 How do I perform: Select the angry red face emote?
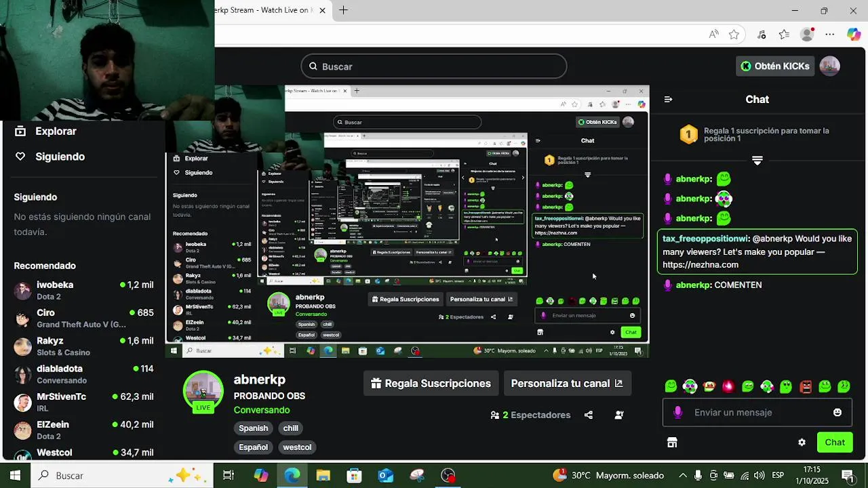(x=806, y=386)
